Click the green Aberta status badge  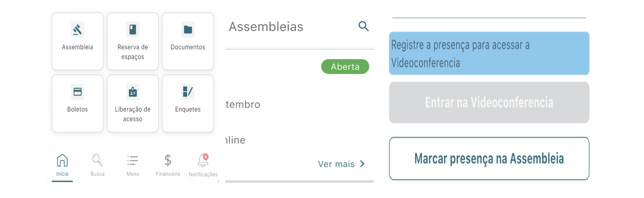[345, 67]
